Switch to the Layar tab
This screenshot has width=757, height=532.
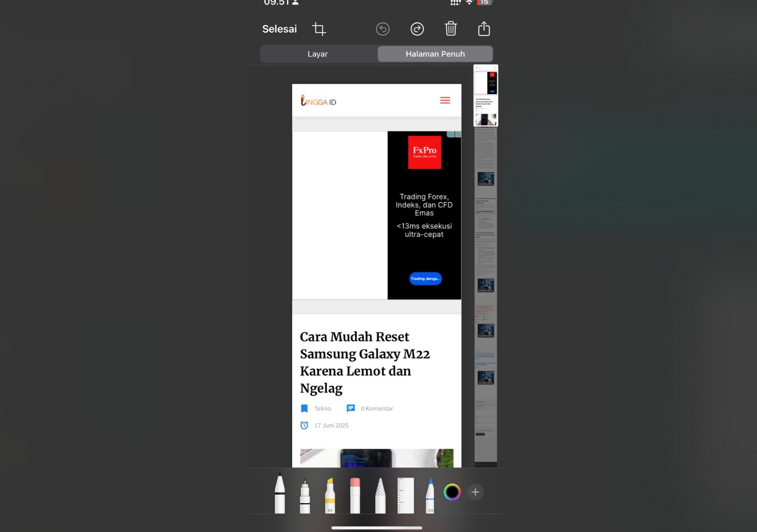pyautogui.click(x=318, y=54)
